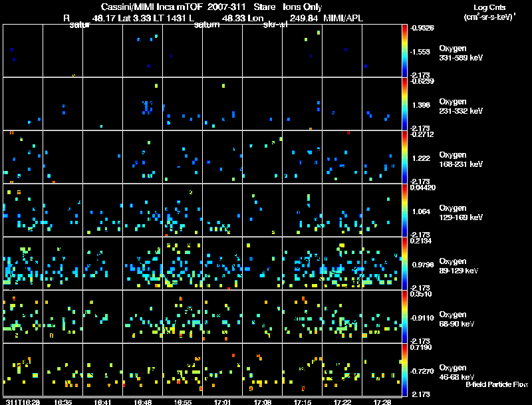Viewport: 532px width, 405px height.
Task: Click the 'Log Cnts' units heading
Action: click(x=489, y=7)
